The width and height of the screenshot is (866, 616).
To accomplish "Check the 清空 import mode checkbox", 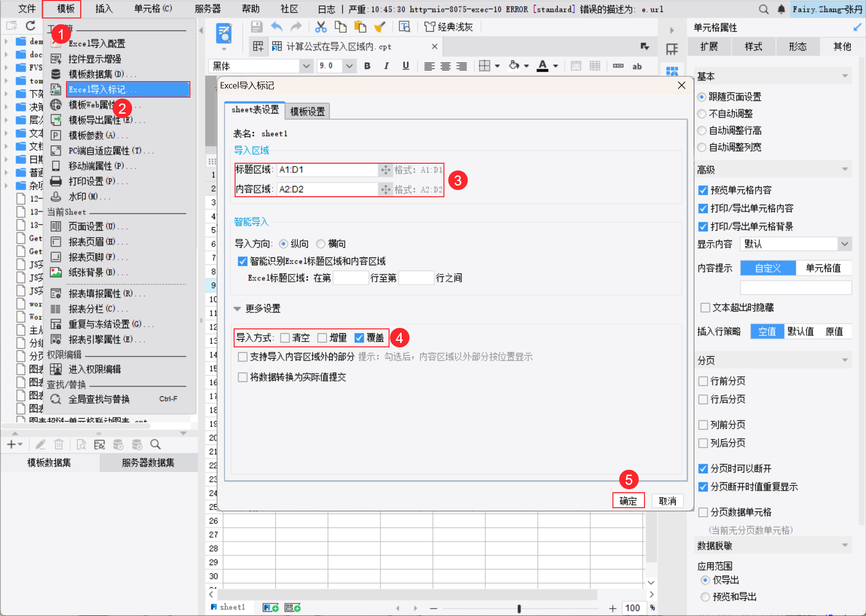I will tap(286, 338).
